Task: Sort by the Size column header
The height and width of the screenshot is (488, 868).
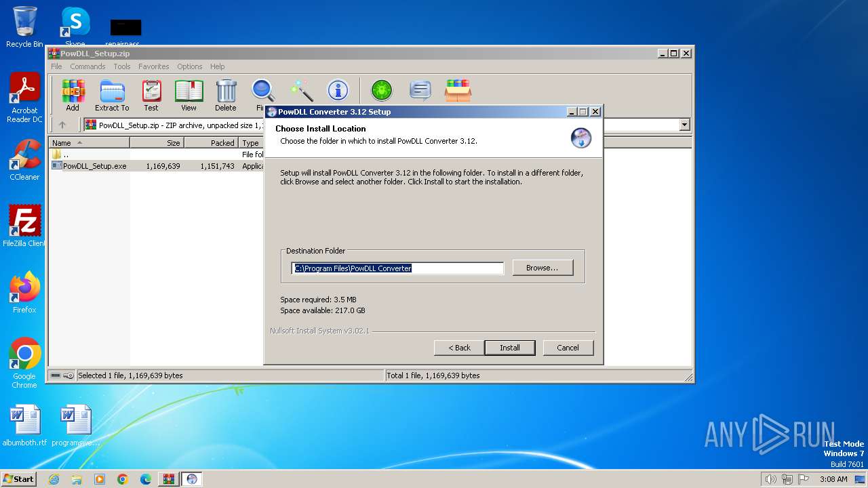Action: [x=157, y=142]
